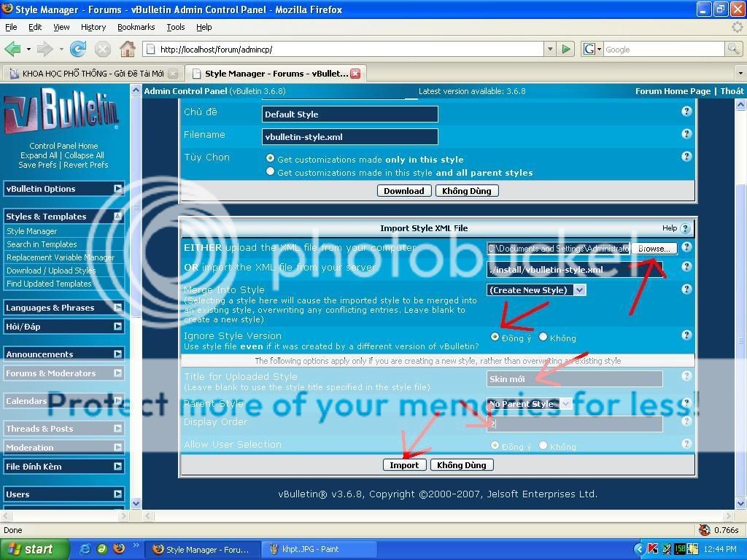Click help icon beside Filename field
Screen dimensions: 747x560
(x=686, y=134)
